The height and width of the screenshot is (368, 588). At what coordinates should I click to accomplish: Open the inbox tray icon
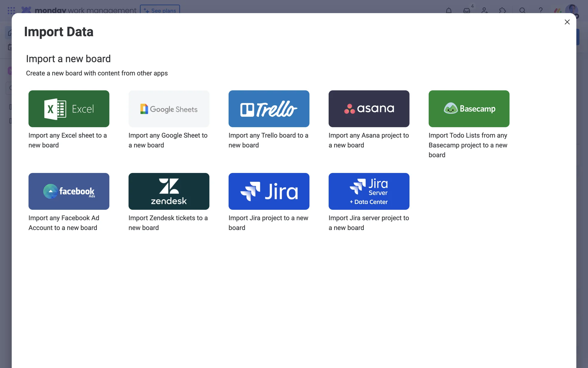[x=466, y=10]
